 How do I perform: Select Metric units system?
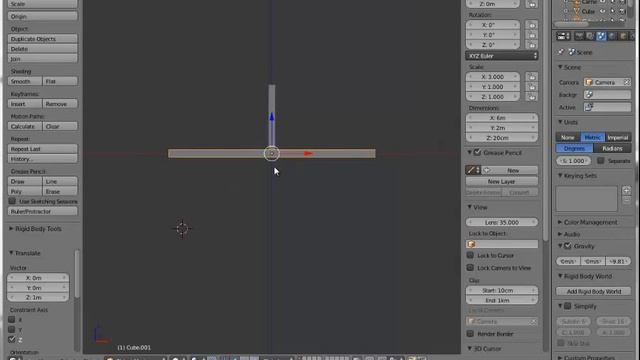pos(592,138)
